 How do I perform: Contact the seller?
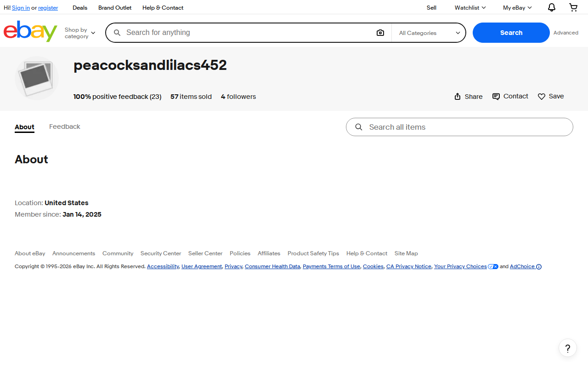coord(510,96)
